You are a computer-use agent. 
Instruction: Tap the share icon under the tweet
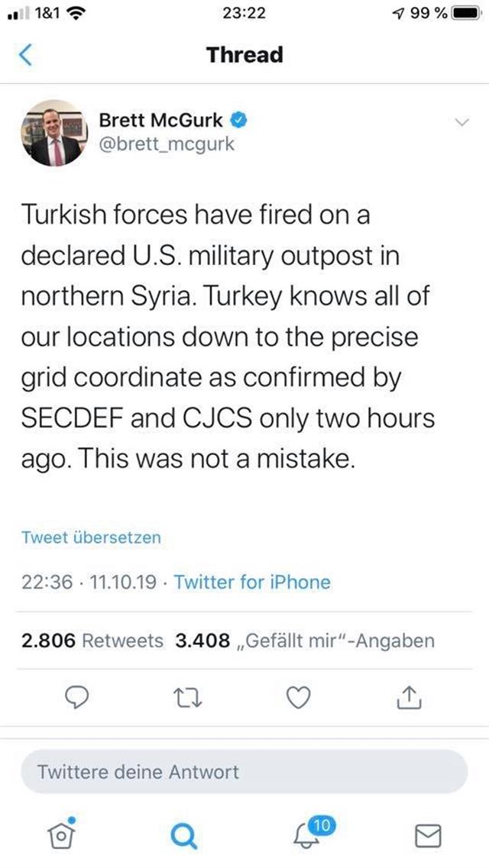(410, 696)
